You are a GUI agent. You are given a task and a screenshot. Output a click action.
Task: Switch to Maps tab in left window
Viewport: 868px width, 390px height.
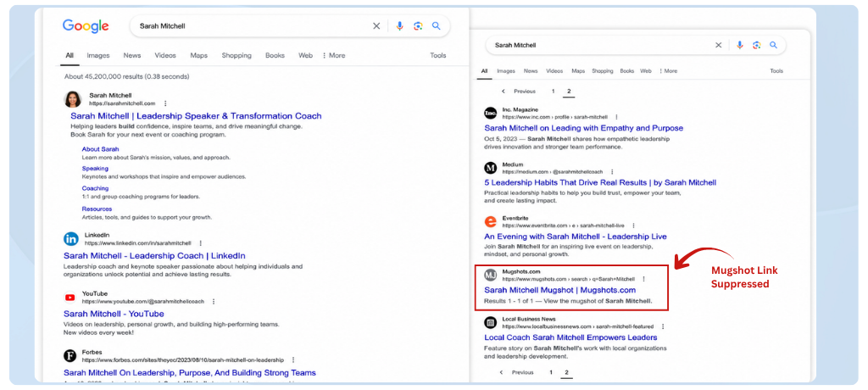tap(198, 55)
